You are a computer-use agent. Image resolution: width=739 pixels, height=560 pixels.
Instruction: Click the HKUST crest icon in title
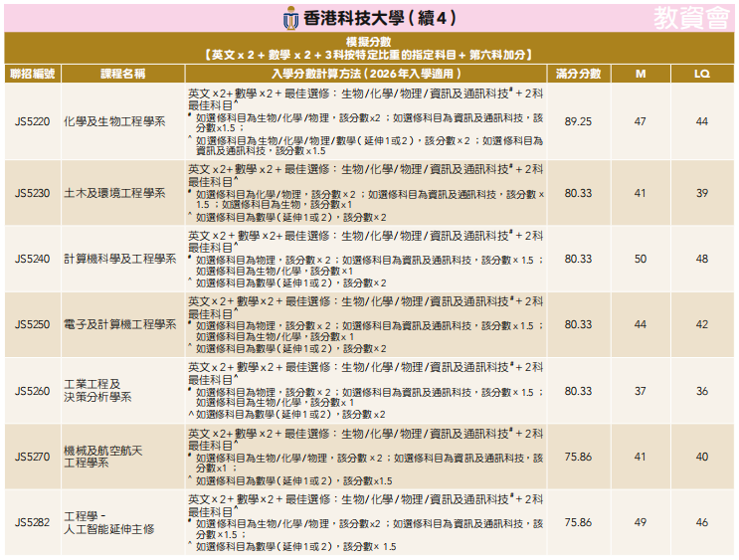point(290,18)
